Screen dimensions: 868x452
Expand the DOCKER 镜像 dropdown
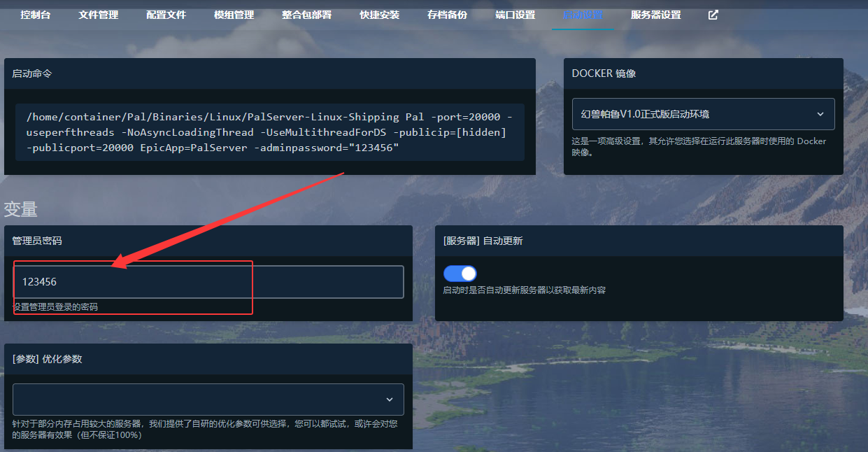point(703,114)
